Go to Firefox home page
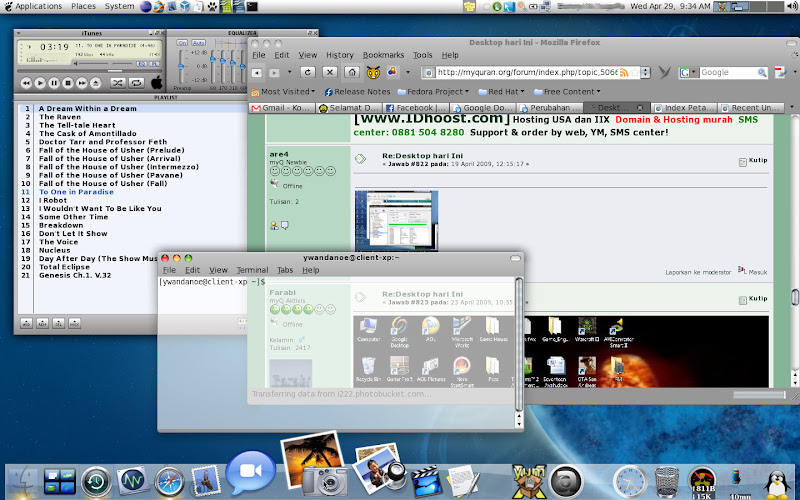Image resolution: width=800 pixels, height=500 pixels. [352, 72]
